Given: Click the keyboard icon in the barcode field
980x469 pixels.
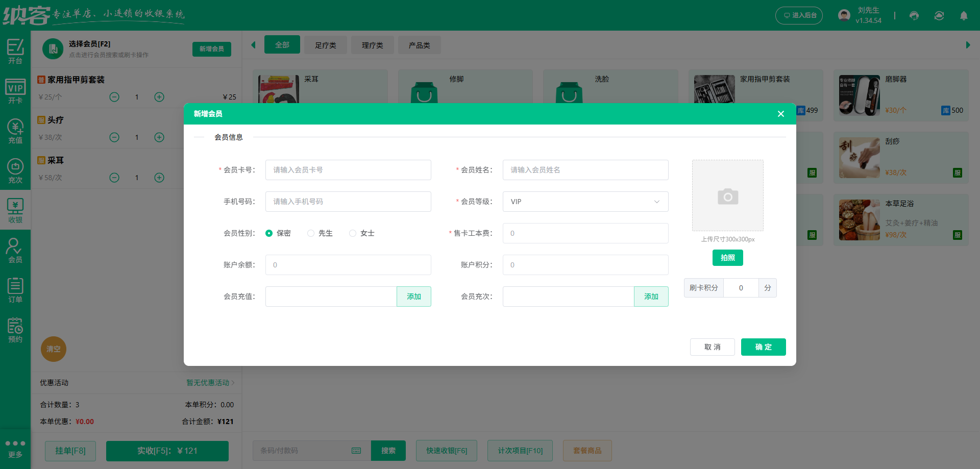Looking at the screenshot, I should 356,451.
